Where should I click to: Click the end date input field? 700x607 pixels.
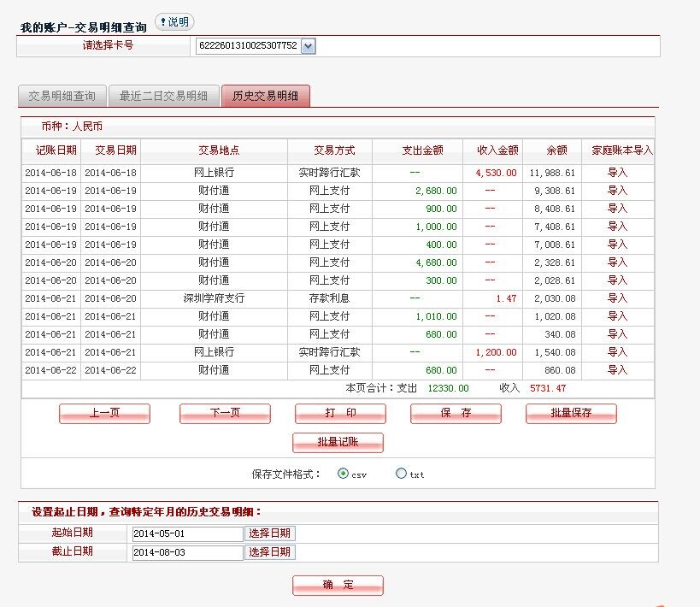coord(187,552)
